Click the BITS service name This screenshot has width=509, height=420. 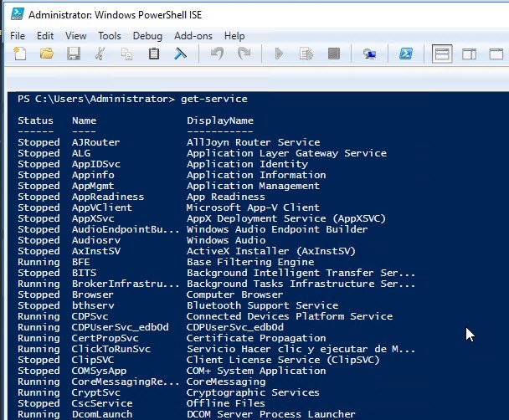[x=84, y=273]
